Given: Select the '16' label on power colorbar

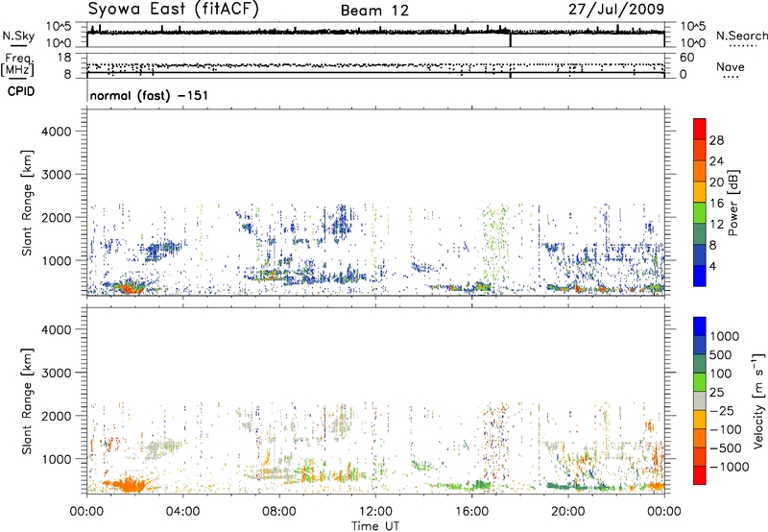Looking at the screenshot, I should tap(716, 204).
